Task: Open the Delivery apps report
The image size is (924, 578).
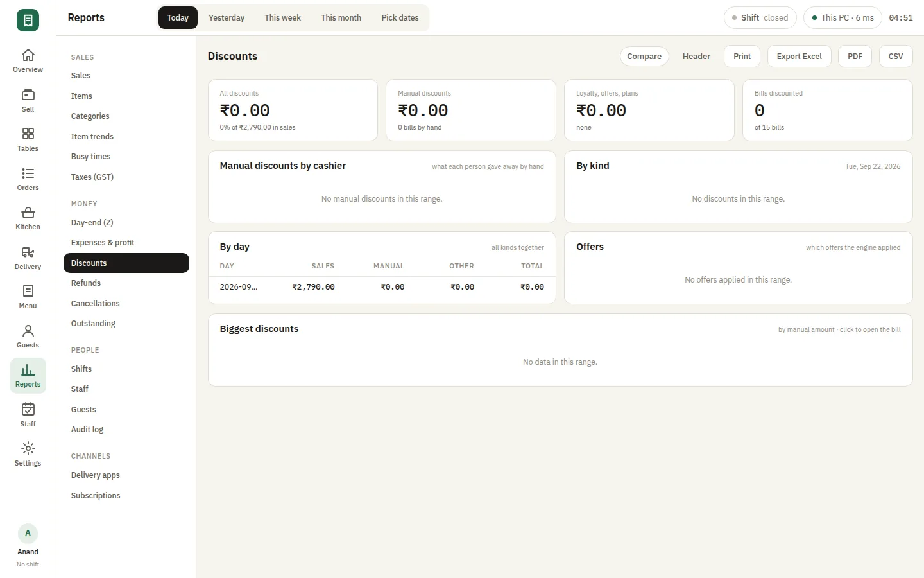Action: [126, 475]
